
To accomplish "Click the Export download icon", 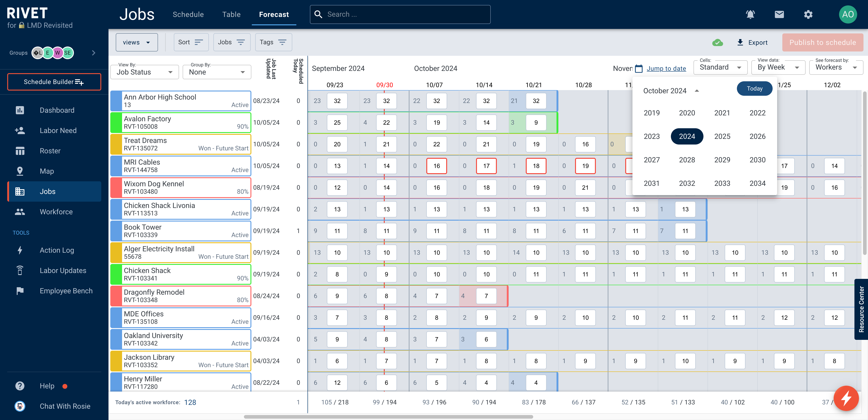I will (740, 42).
